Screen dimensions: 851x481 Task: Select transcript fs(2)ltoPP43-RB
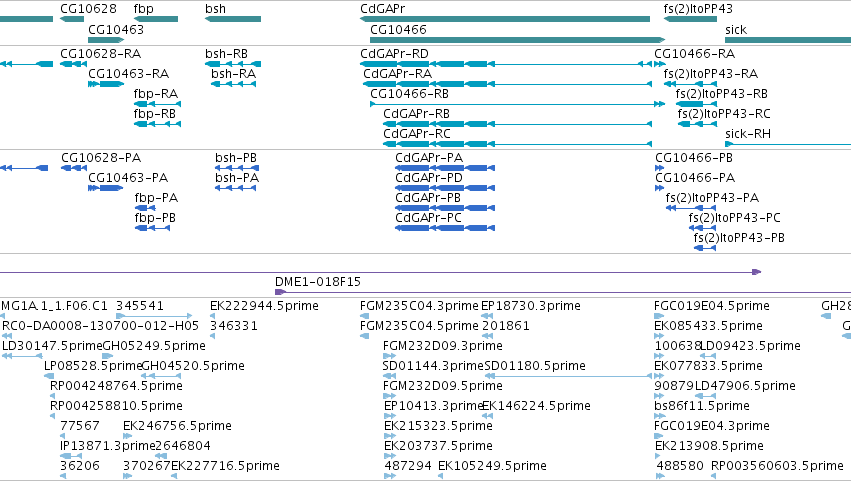(x=721, y=94)
